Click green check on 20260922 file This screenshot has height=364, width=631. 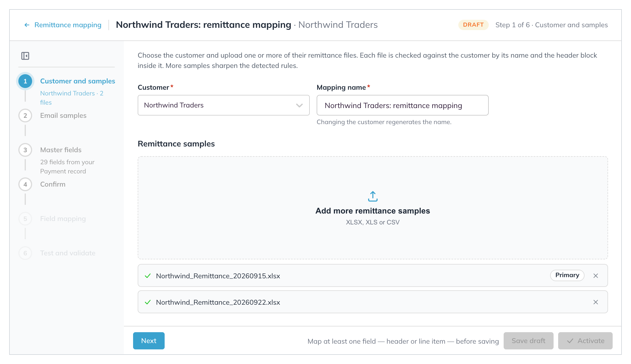tap(148, 302)
